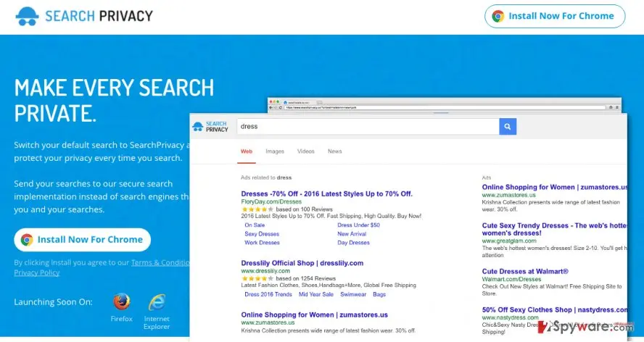Open '50% Off Sexy Clothes Shop' ad
Screen dimensions: 644x342
pos(555,310)
